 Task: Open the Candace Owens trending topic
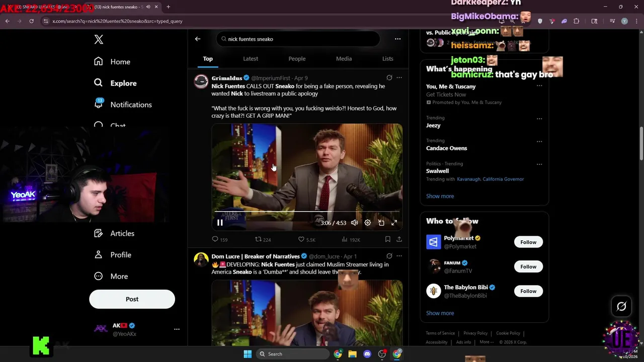pyautogui.click(x=446, y=148)
